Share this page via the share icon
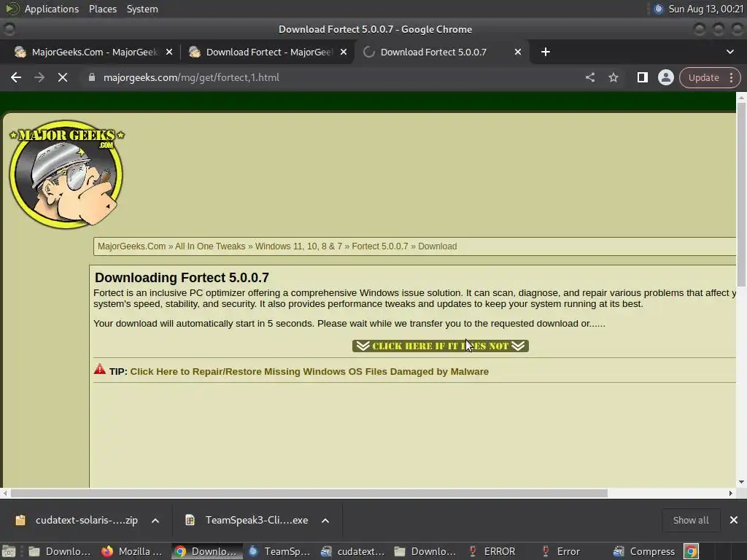 coord(589,77)
